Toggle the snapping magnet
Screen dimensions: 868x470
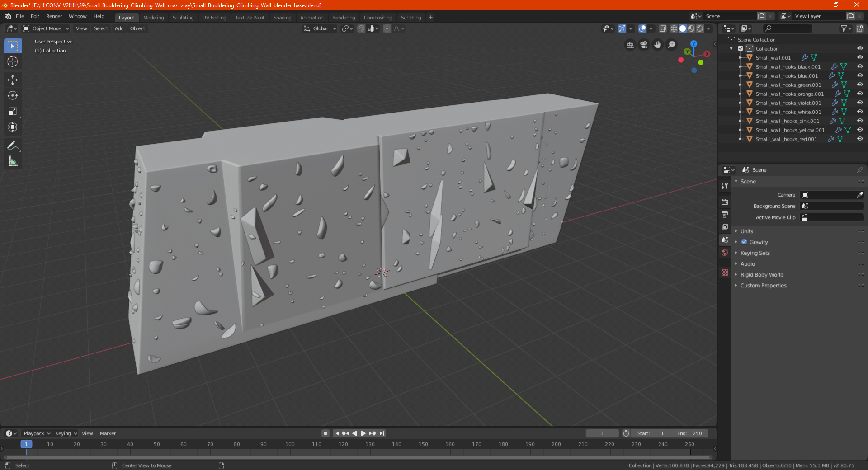pos(361,28)
